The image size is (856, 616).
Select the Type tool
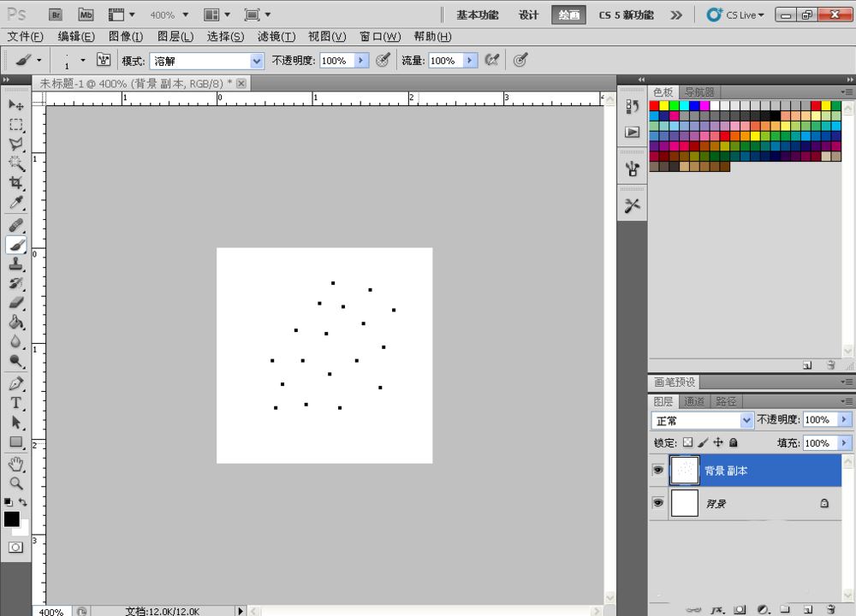[15, 403]
